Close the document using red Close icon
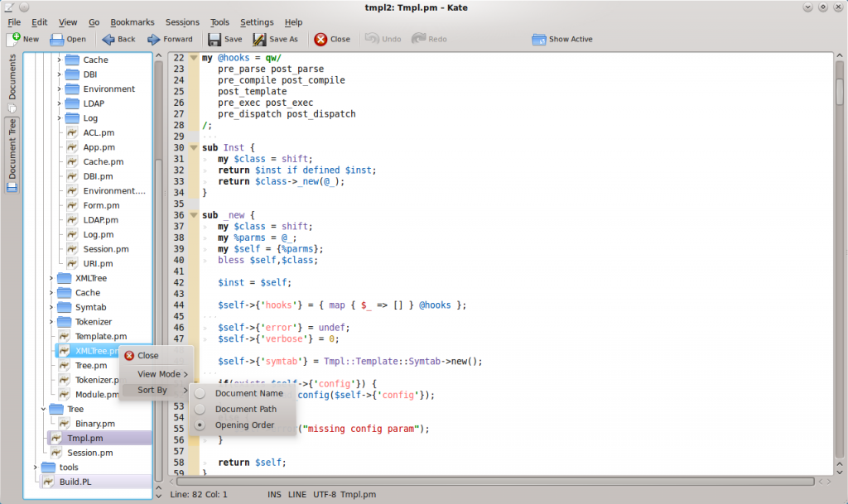The height and width of the screenshot is (504, 848). coord(320,39)
